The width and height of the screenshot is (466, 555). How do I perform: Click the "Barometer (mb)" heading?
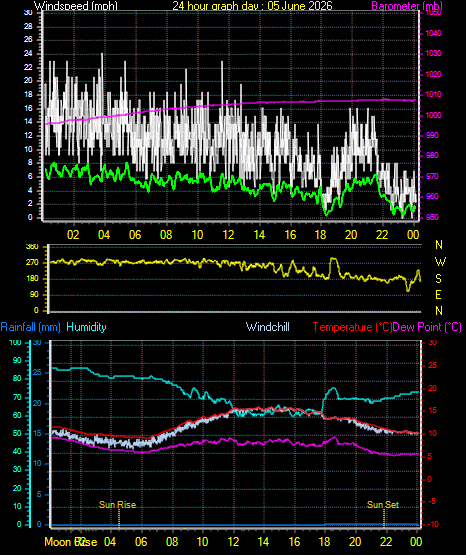pos(407,6)
